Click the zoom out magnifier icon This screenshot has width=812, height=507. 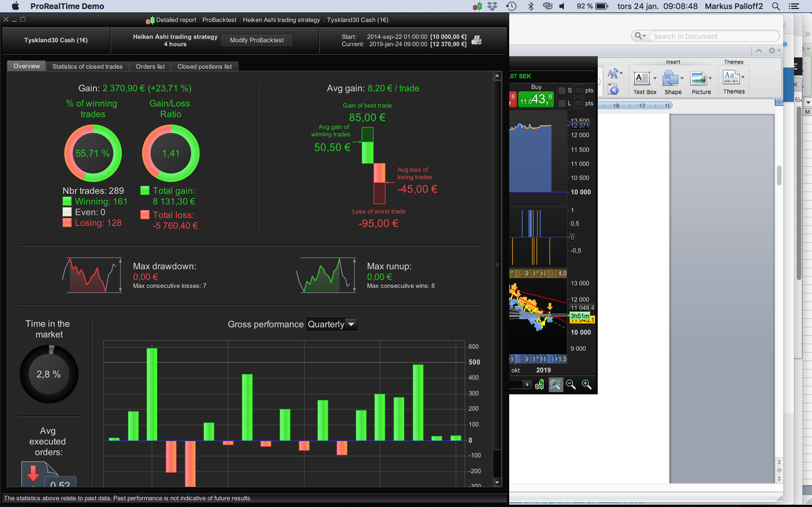[571, 384]
